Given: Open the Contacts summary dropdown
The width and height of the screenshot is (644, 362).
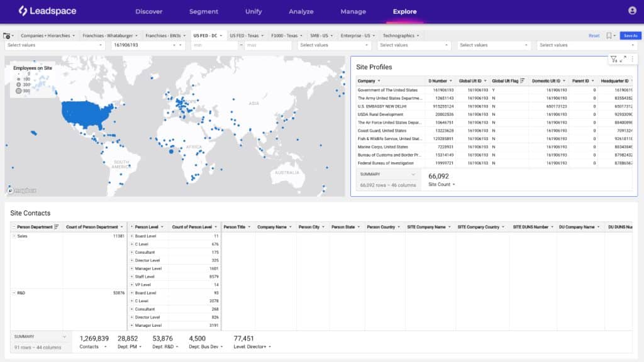Looking at the screenshot, I should click(x=105, y=347).
